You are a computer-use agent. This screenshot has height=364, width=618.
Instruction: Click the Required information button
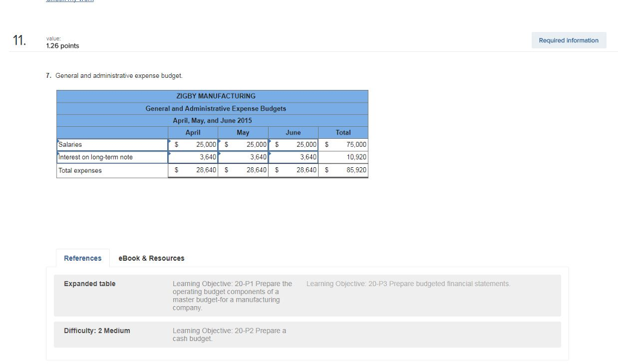click(x=568, y=40)
